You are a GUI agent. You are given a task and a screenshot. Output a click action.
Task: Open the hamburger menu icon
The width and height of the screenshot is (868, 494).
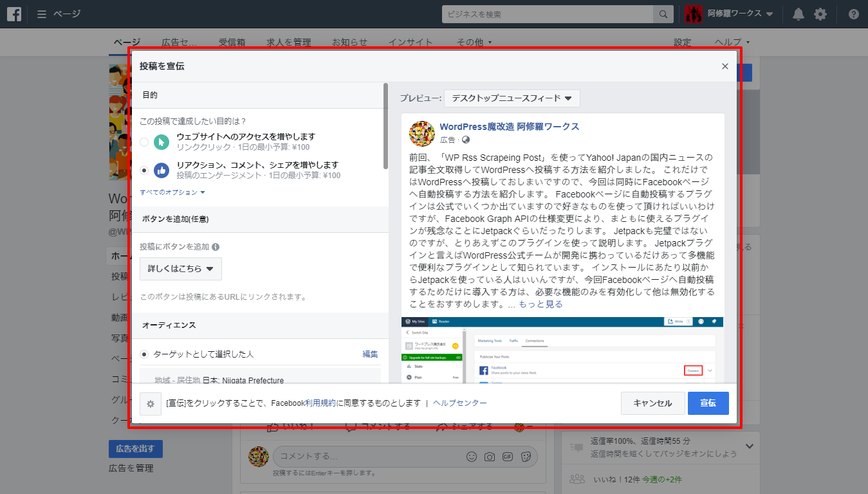click(42, 14)
